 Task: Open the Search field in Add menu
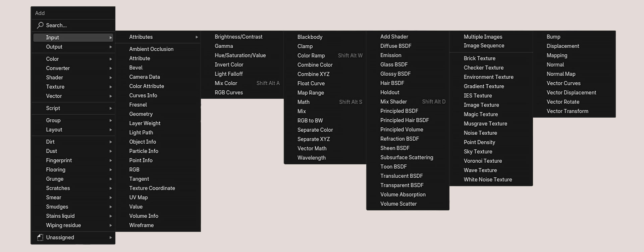tap(73, 25)
